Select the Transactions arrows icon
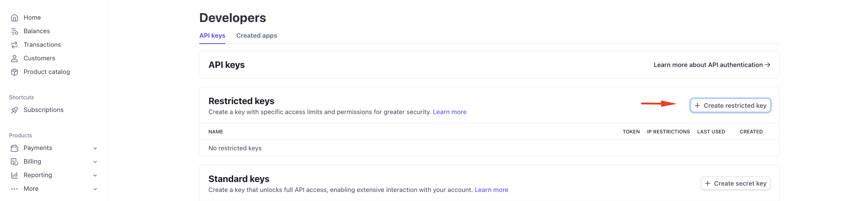 coord(14,45)
